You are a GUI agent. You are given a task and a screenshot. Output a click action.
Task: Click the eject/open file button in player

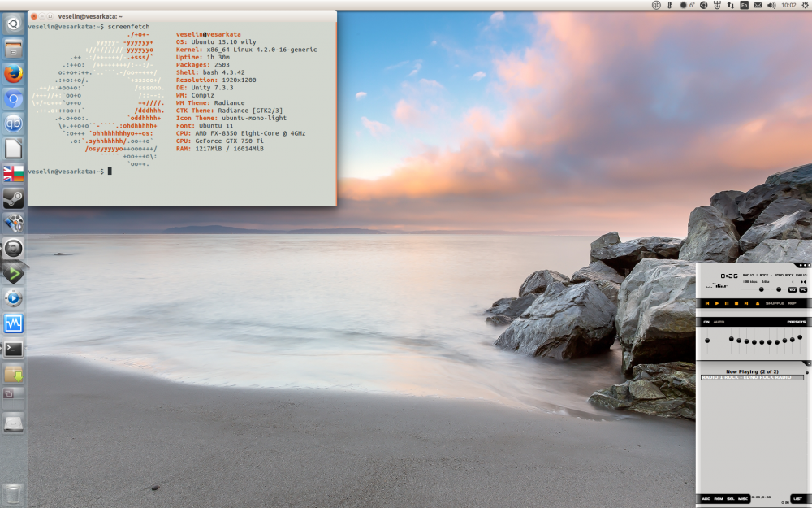coord(758,303)
